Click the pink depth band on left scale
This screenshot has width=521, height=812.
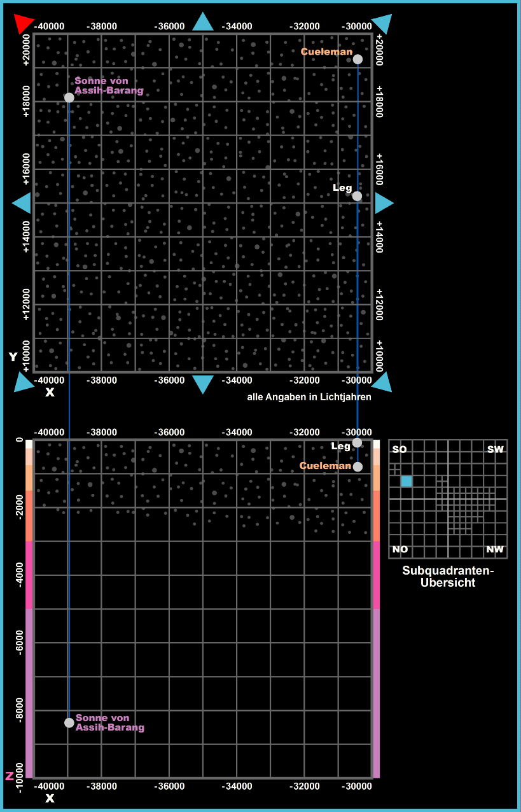coord(29,575)
